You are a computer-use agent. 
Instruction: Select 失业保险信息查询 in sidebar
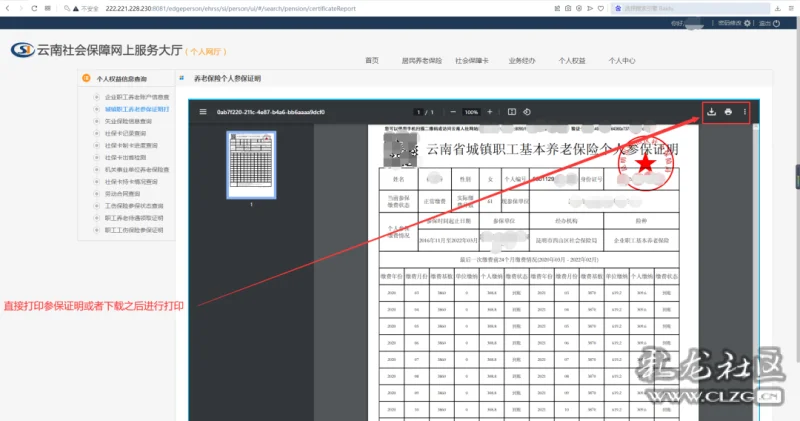click(x=128, y=121)
